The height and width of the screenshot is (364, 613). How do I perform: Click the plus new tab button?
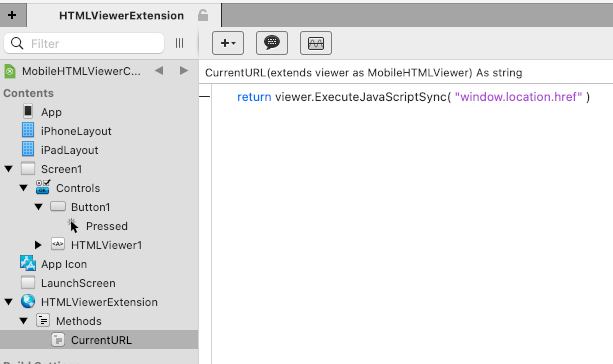click(12, 15)
